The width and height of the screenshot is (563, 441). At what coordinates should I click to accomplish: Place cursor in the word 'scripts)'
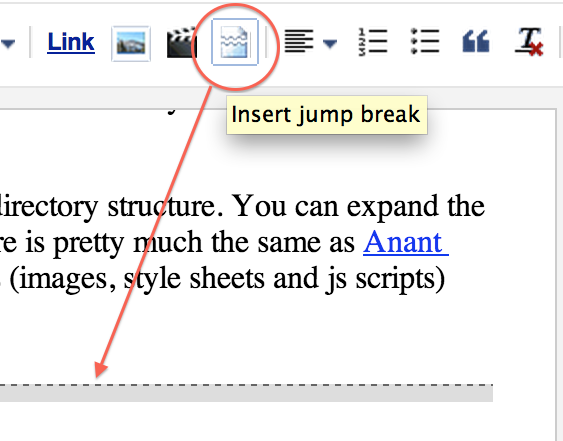click(400, 279)
